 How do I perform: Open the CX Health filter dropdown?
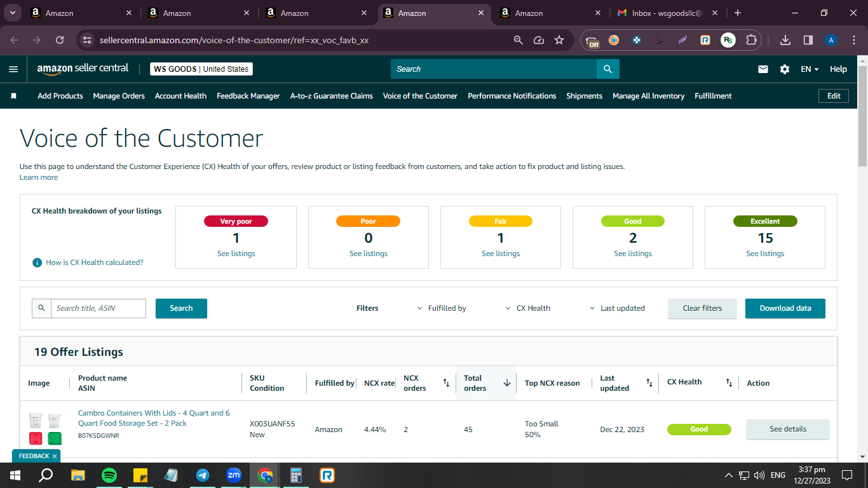(527, 308)
